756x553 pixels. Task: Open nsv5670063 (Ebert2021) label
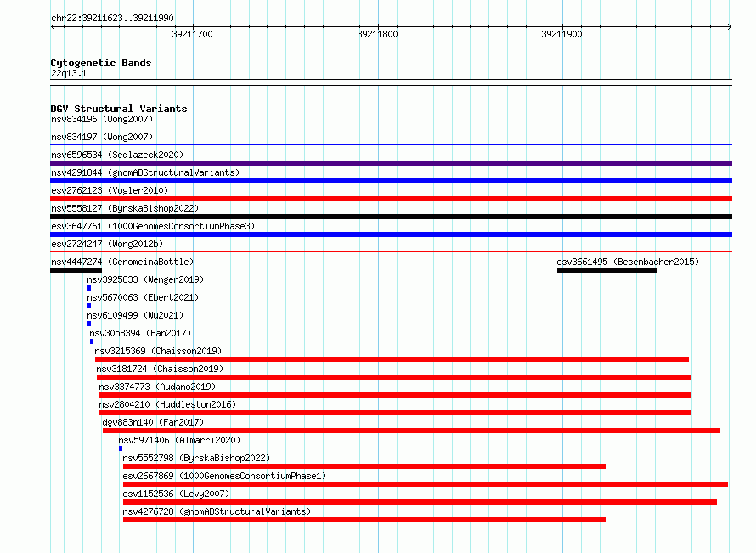point(143,297)
